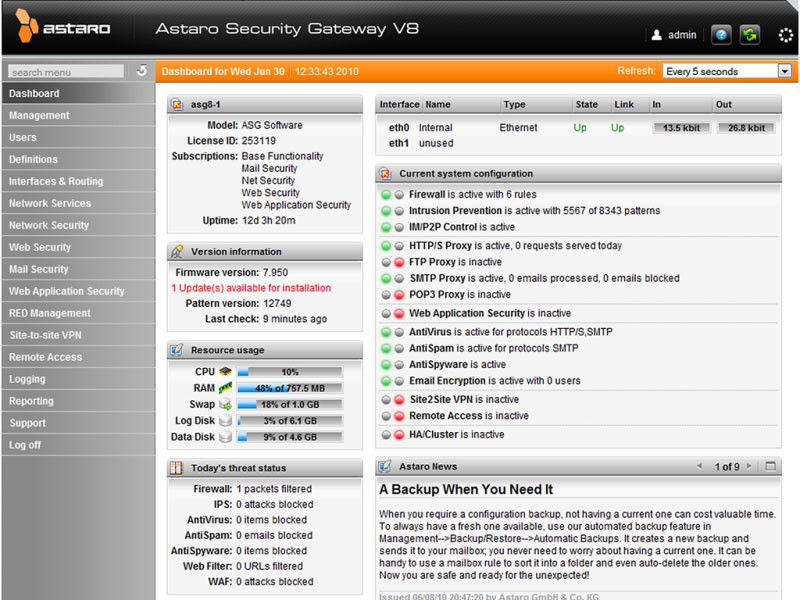Open the Logging menu item
The image size is (800, 600).
(x=79, y=379)
